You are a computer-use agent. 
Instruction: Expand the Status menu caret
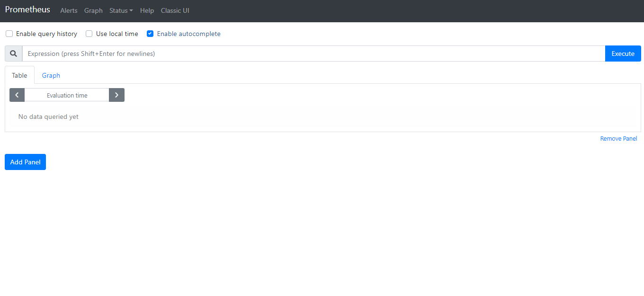[131, 10]
